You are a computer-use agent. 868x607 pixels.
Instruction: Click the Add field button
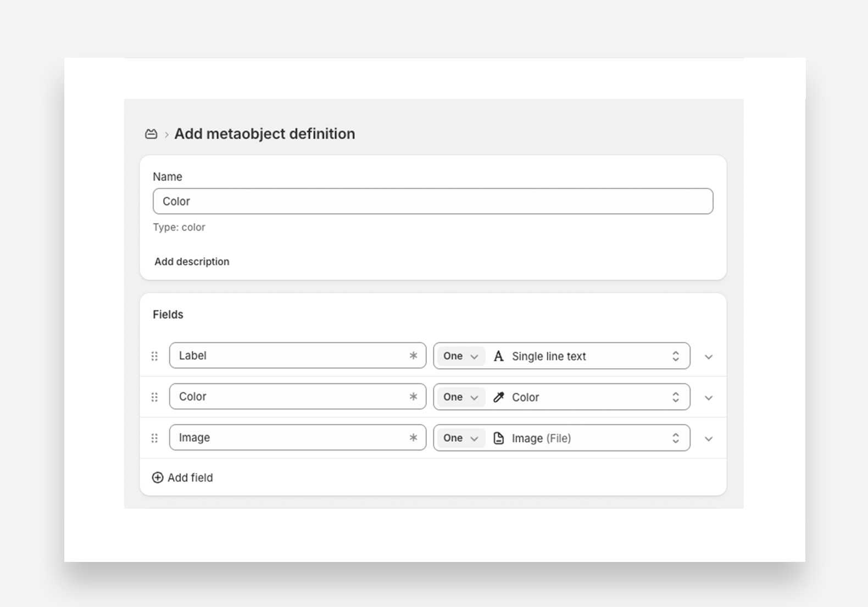tap(182, 477)
